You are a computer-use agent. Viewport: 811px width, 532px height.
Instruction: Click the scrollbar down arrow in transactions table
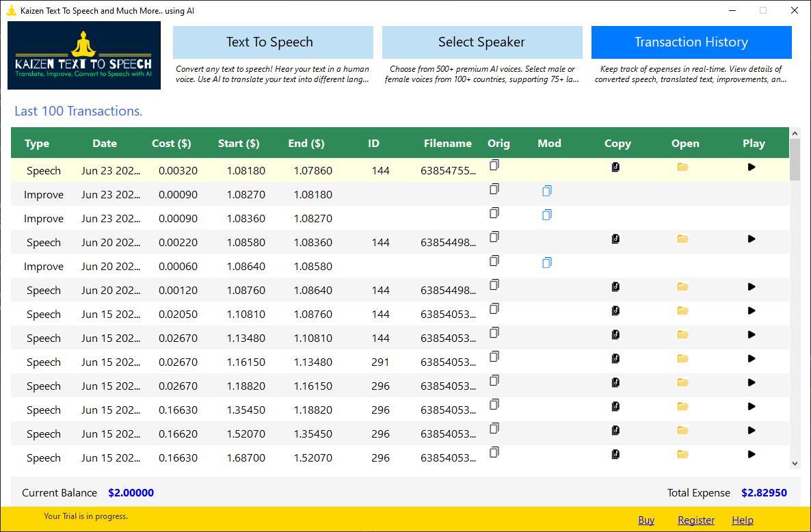point(795,464)
